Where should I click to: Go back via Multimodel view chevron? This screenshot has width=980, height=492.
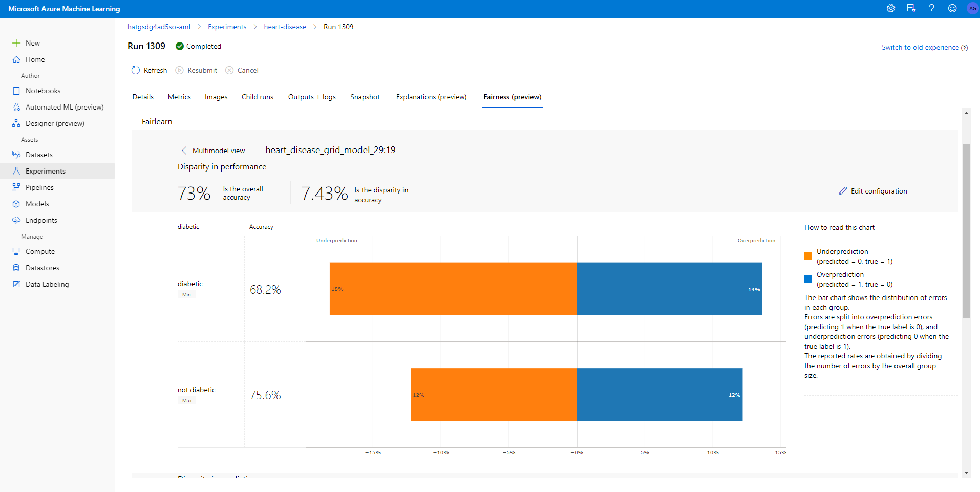pos(184,151)
